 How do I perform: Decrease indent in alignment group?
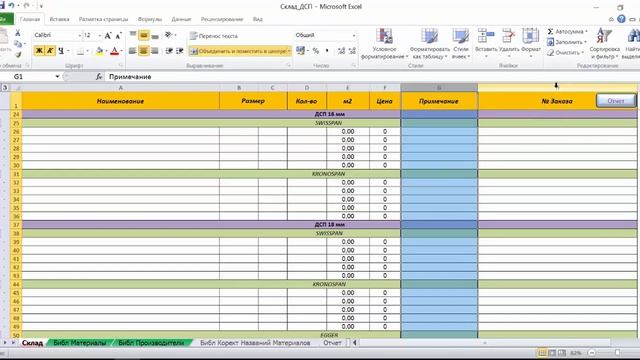169,51
